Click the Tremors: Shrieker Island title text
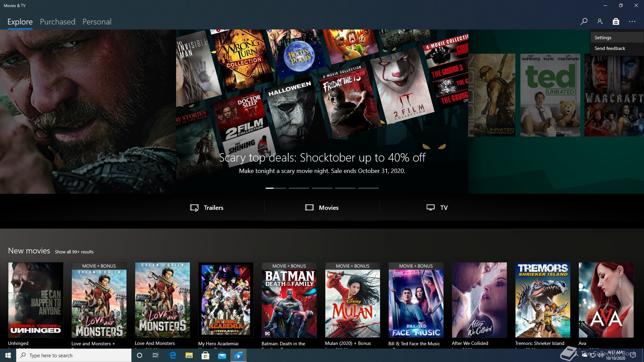The height and width of the screenshot is (362, 644). coord(540,343)
